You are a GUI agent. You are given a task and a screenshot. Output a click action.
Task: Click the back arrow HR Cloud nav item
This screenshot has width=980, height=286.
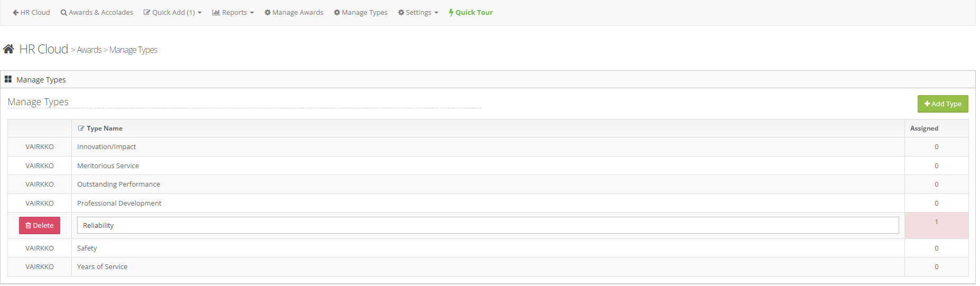tap(31, 12)
